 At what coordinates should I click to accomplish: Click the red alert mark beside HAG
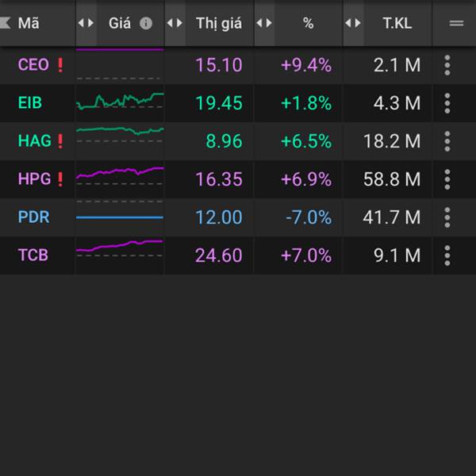click(x=60, y=141)
